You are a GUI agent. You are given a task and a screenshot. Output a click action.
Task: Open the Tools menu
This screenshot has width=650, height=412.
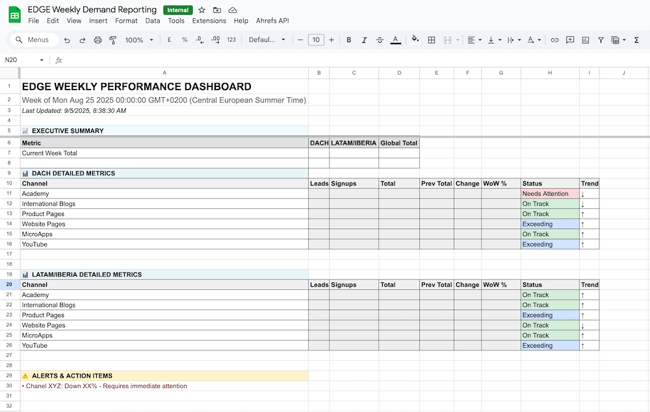[x=176, y=21]
